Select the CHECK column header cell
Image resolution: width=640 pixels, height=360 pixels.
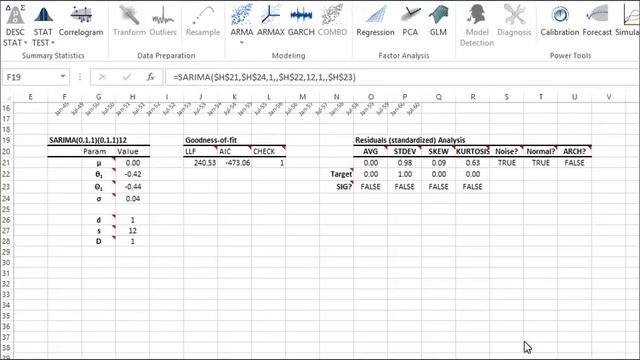pos(268,151)
